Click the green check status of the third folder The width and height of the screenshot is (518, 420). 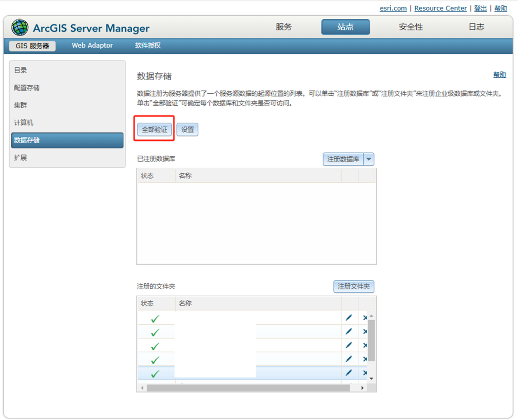click(155, 346)
